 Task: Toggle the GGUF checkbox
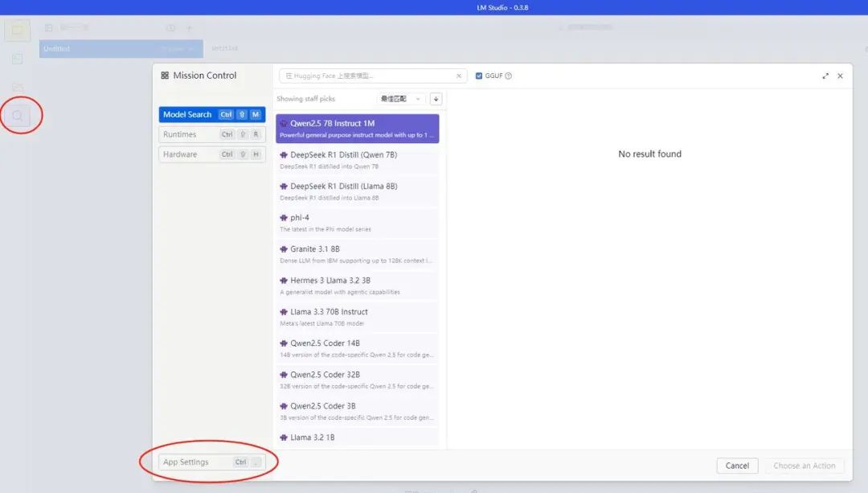479,76
